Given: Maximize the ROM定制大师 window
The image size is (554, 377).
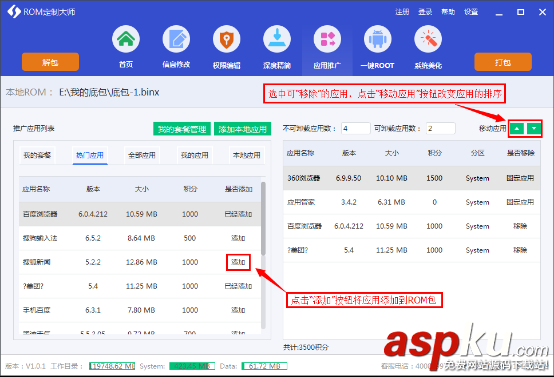Looking at the screenshot, I should [x=520, y=12].
